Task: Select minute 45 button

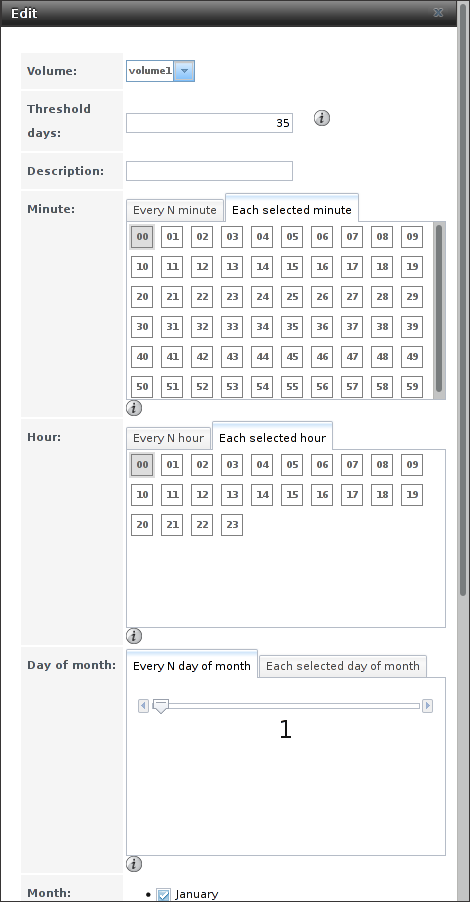Action: pyautogui.click(x=292, y=357)
